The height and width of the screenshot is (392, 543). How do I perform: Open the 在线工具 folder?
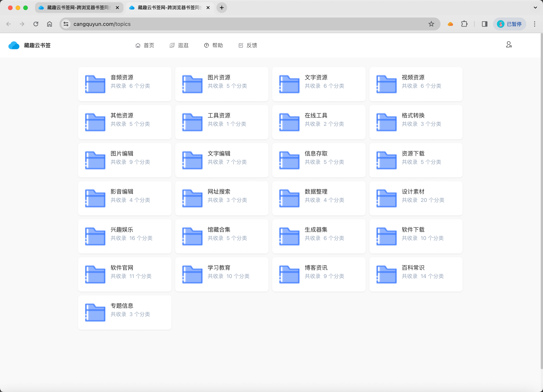pos(319,122)
